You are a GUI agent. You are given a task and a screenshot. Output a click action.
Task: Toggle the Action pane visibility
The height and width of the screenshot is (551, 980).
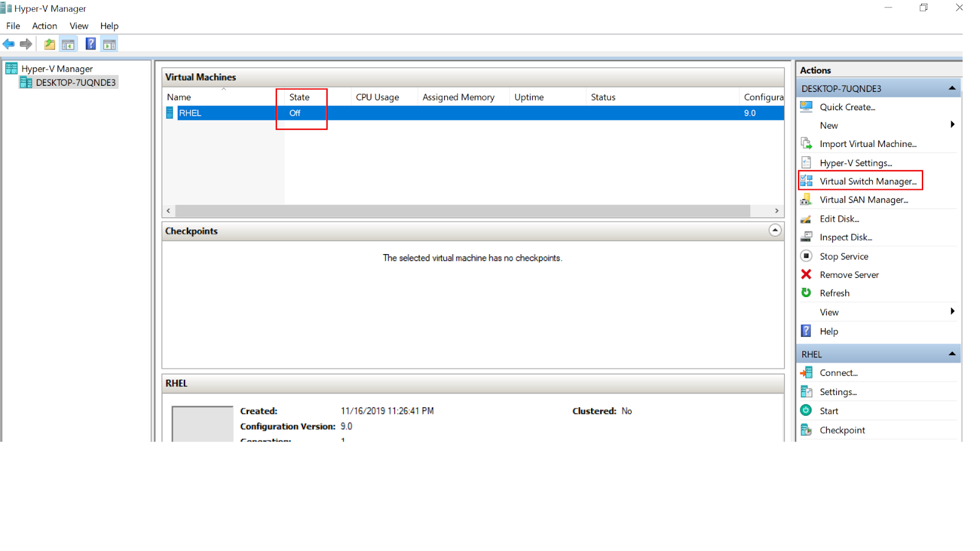pos(109,43)
